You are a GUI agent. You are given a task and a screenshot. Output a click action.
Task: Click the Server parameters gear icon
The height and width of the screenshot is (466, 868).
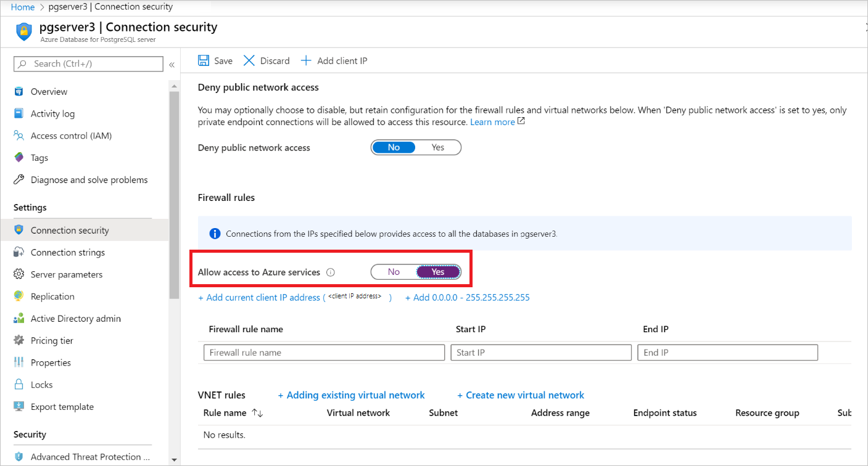pyautogui.click(x=19, y=274)
